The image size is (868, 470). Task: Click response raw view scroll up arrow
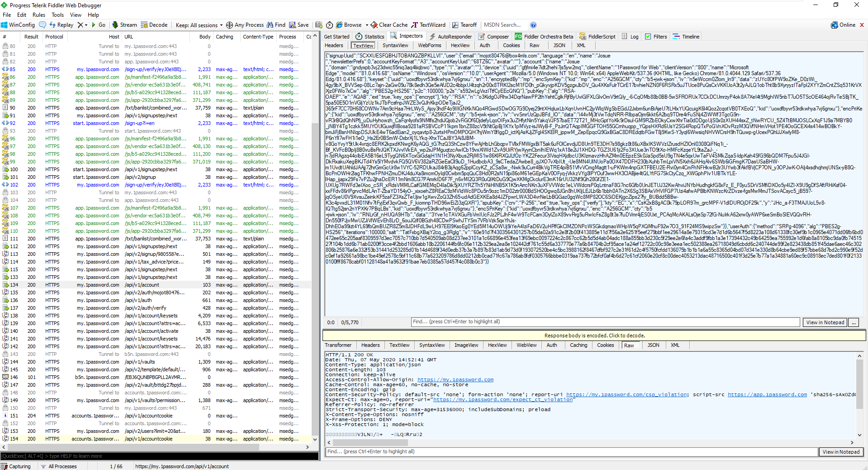(x=859, y=356)
